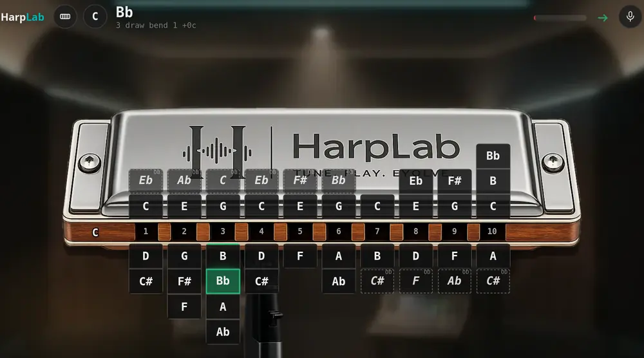The width and height of the screenshot is (644, 358).
Task: Click hole number 10 on the comb
Action: (492, 231)
